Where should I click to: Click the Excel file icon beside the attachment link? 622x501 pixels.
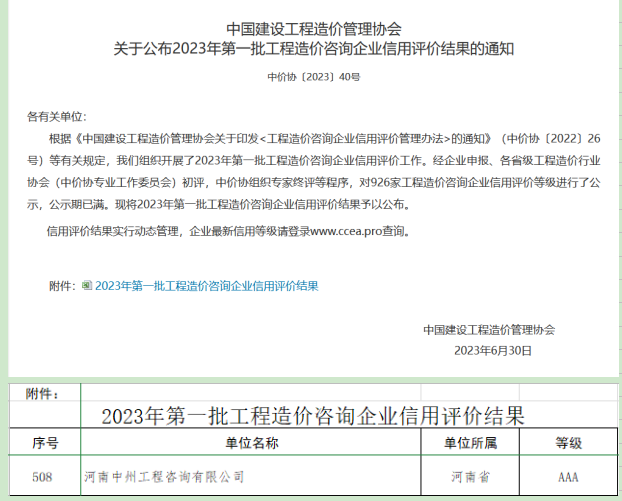[87, 285]
